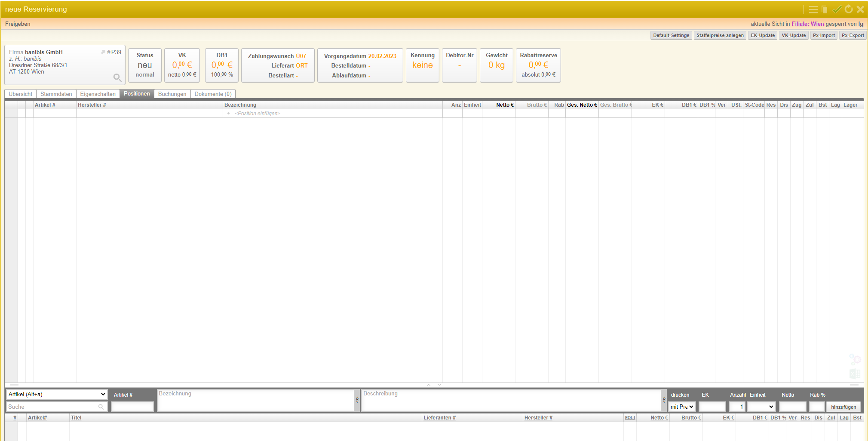Open the 'mit Pre' drucken dropdown
The width and height of the screenshot is (868, 441).
682,407
